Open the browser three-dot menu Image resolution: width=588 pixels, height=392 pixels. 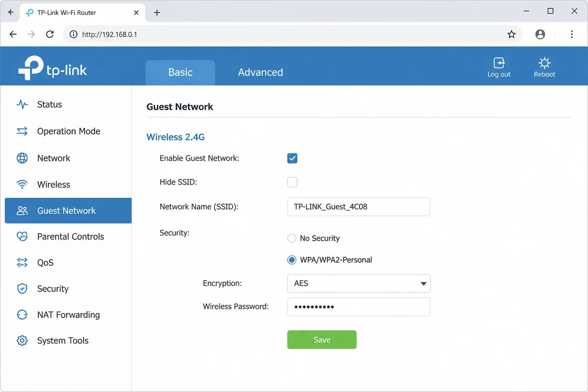(x=572, y=34)
